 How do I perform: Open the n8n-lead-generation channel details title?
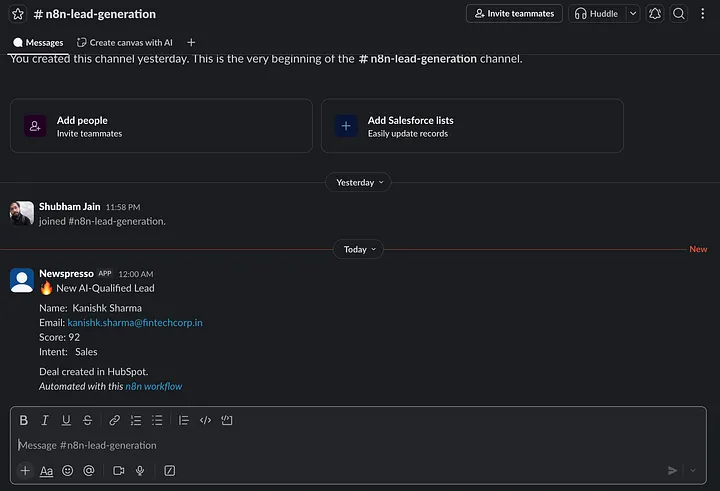click(95, 14)
